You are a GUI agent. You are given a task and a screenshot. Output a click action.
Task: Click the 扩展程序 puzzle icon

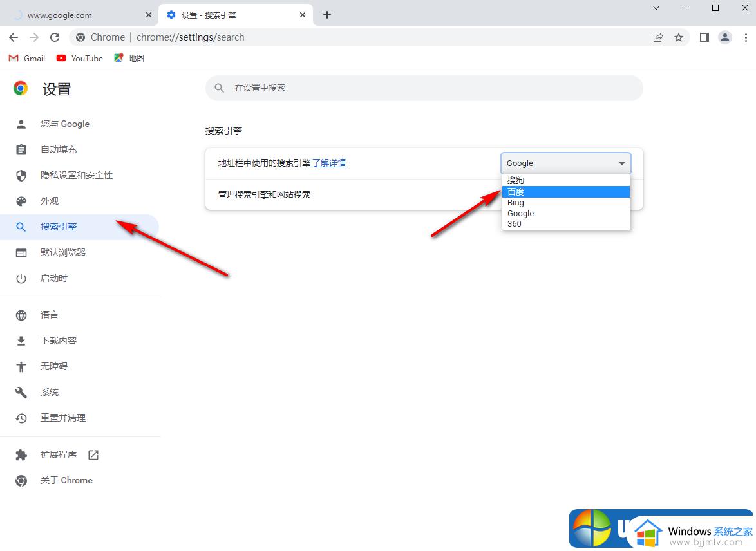[21, 455]
